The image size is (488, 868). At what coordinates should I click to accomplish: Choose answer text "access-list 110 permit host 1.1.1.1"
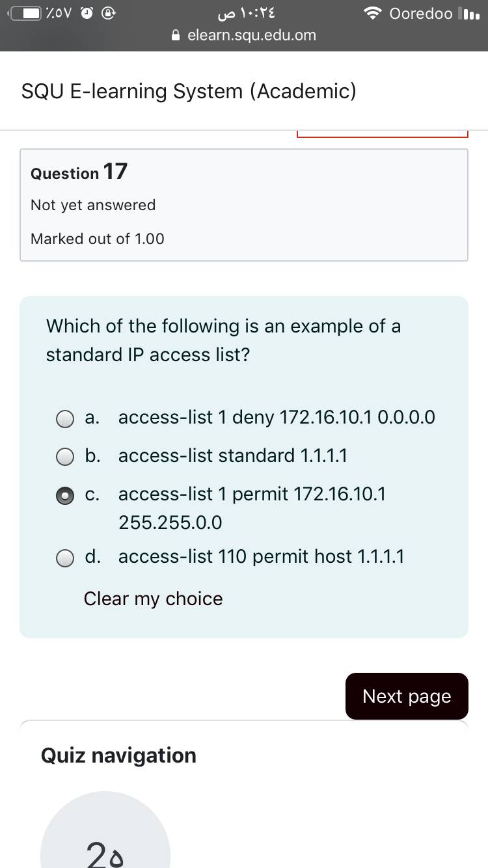(261, 556)
